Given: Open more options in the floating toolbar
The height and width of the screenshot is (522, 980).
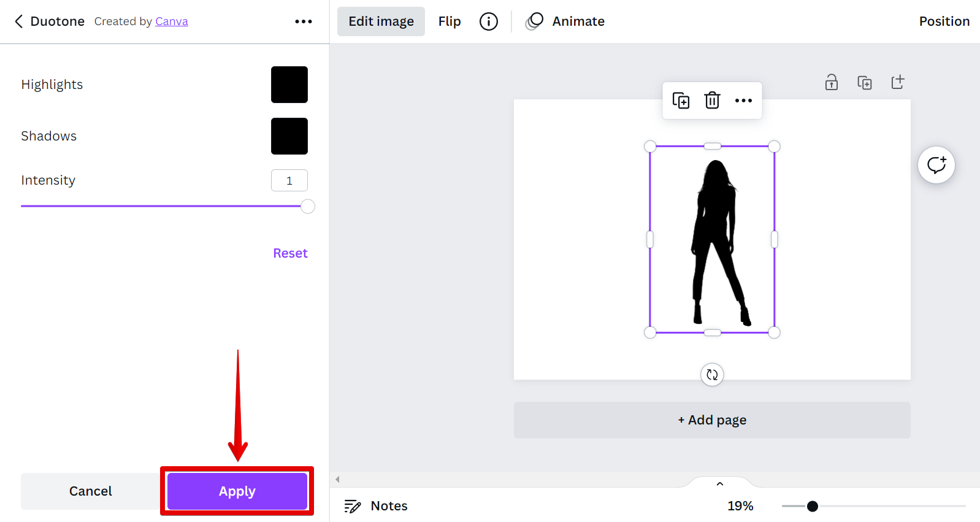Looking at the screenshot, I should tap(743, 101).
